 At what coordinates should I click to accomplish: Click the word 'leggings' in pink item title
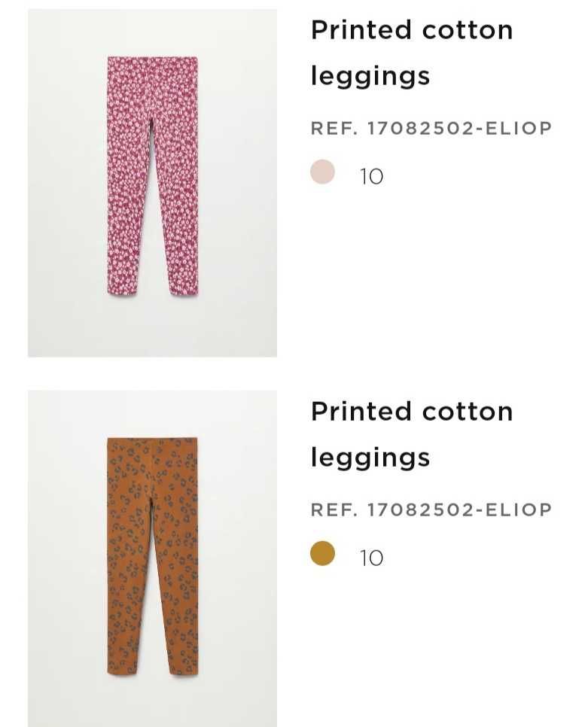pyautogui.click(x=370, y=77)
